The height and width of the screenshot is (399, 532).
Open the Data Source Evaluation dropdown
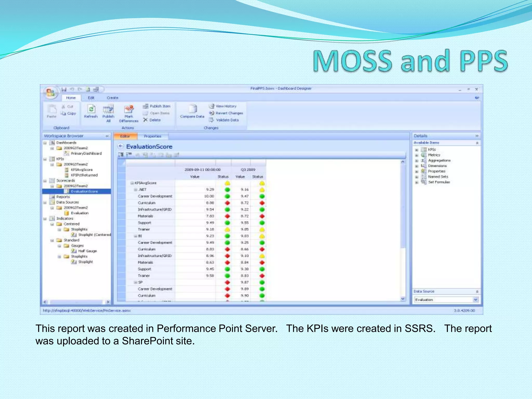click(475, 300)
